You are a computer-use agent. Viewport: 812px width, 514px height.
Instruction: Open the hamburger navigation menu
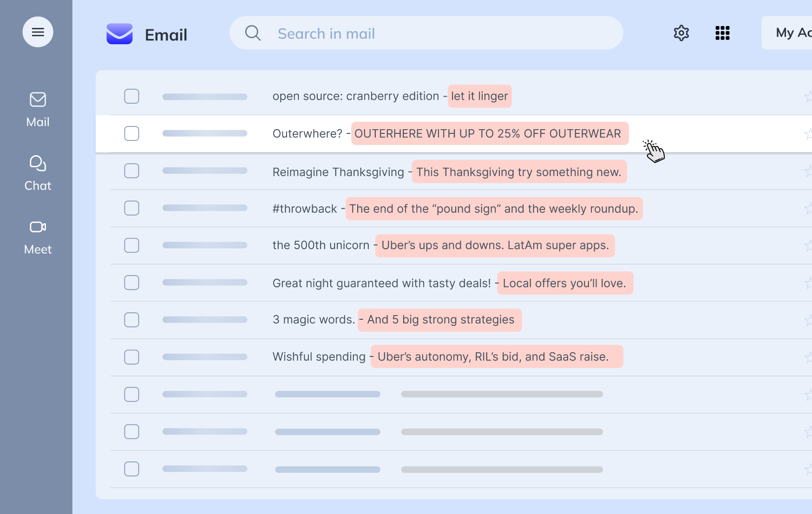38,32
